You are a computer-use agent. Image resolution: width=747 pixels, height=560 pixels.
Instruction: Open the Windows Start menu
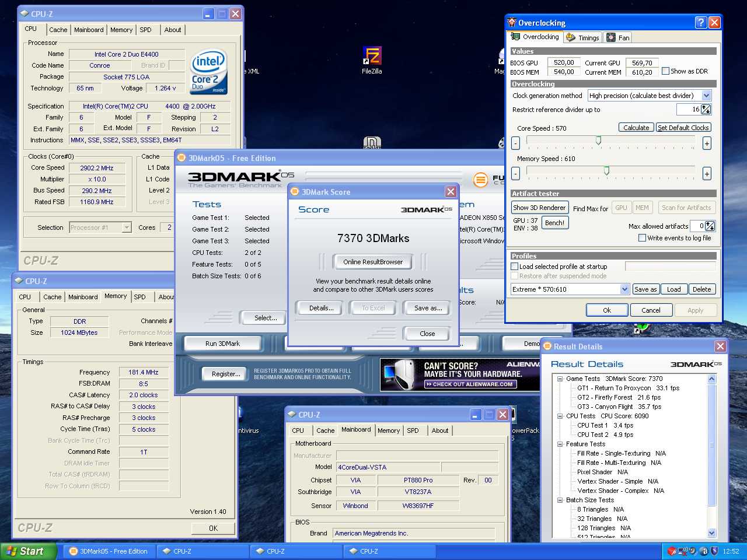point(28,551)
